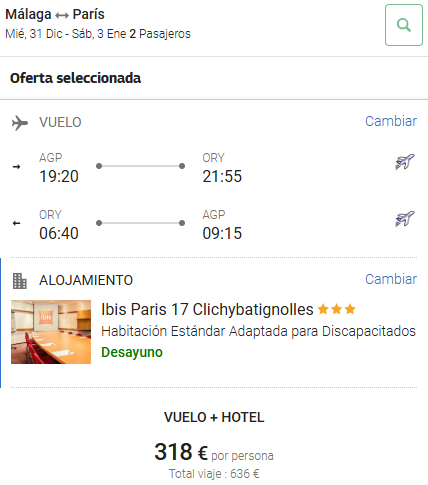Click the right arrow outbound flight icon
428x485 pixels.
coord(16,166)
